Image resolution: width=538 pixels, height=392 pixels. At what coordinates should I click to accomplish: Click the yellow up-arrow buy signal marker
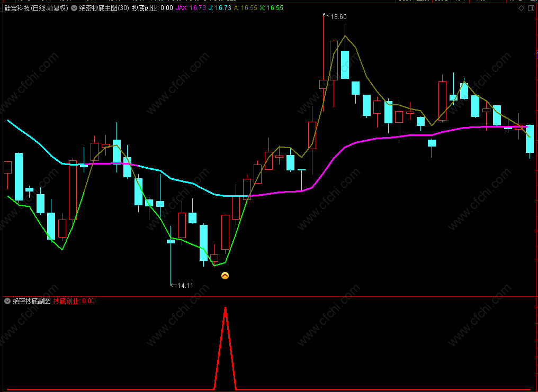click(225, 276)
